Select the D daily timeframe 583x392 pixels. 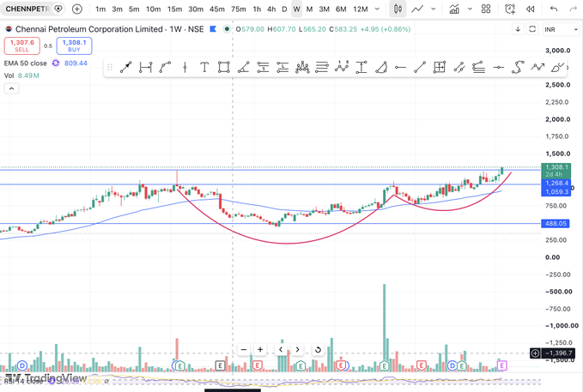(x=284, y=9)
